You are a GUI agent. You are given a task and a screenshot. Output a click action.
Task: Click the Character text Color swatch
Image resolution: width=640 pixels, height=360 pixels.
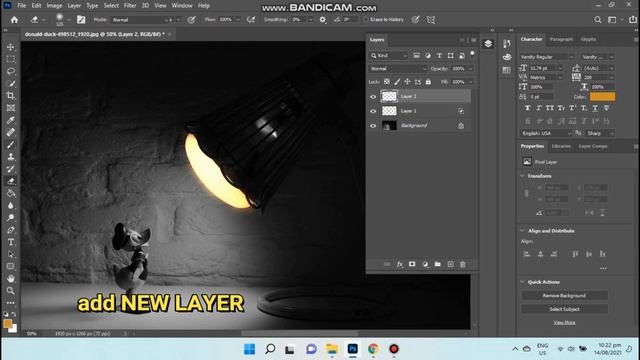(602, 97)
